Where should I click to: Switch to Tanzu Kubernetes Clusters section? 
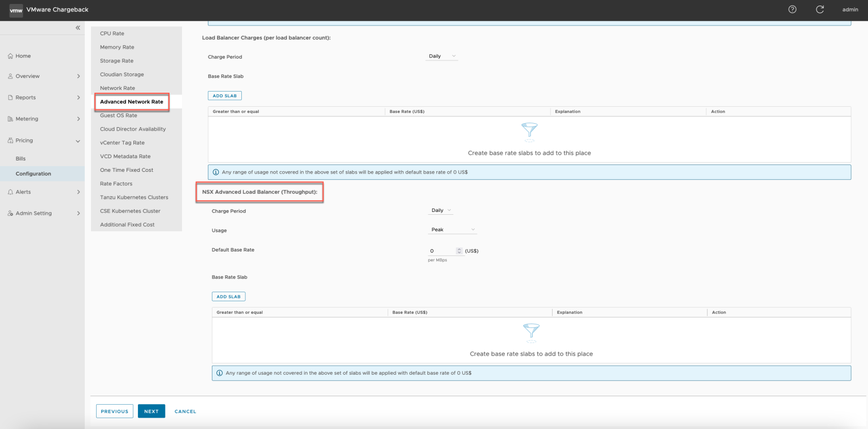[x=134, y=197]
